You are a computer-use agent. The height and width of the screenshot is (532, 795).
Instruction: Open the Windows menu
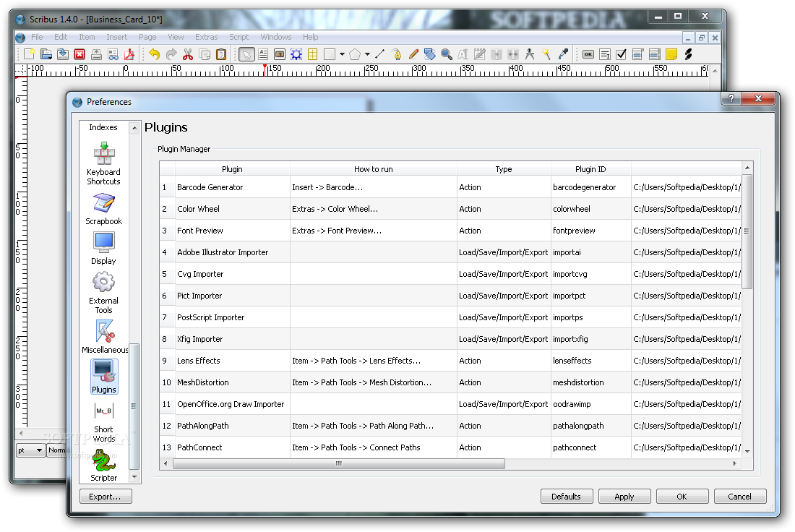pos(276,37)
